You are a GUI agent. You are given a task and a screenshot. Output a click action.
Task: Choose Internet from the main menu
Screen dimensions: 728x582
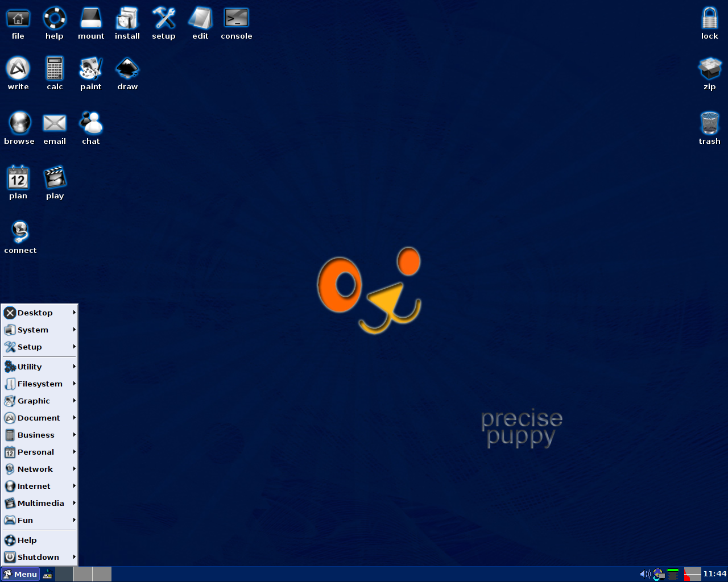39,486
